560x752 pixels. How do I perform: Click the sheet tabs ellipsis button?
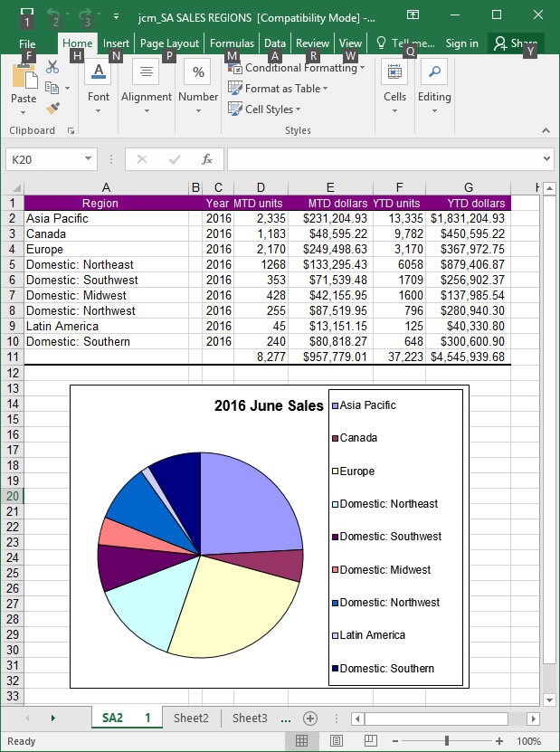(x=286, y=719)
